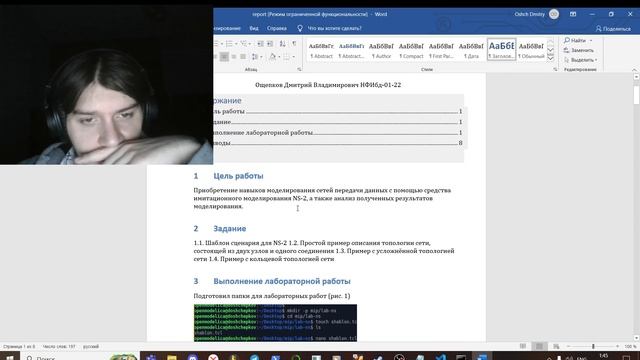Zoom in with the plus icon
640x360 pixels.
[x=617, y=347]
